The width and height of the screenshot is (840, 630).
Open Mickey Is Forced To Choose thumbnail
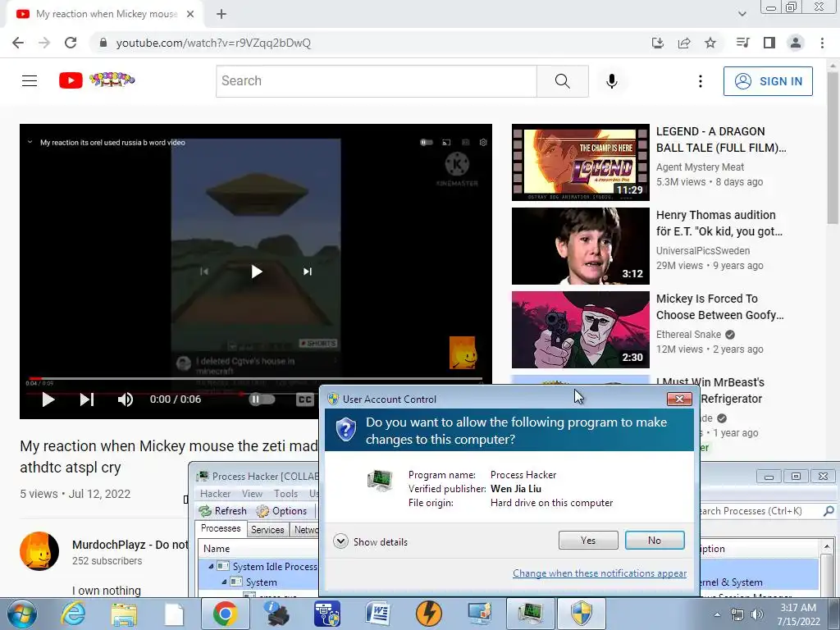[581, 330]
